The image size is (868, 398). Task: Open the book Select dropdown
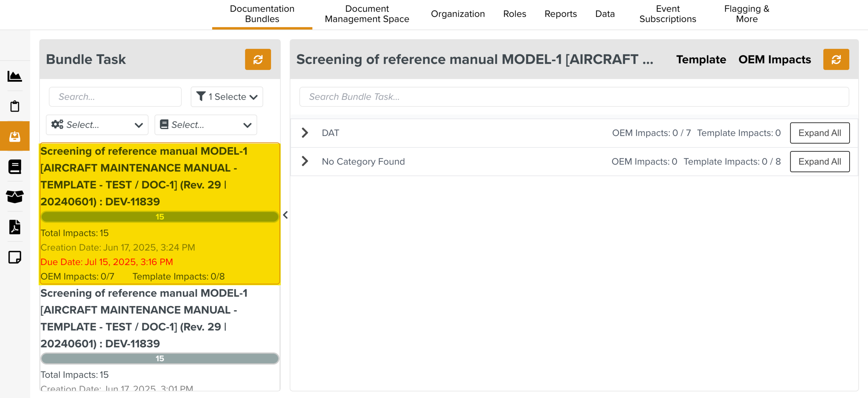(206, 125)
